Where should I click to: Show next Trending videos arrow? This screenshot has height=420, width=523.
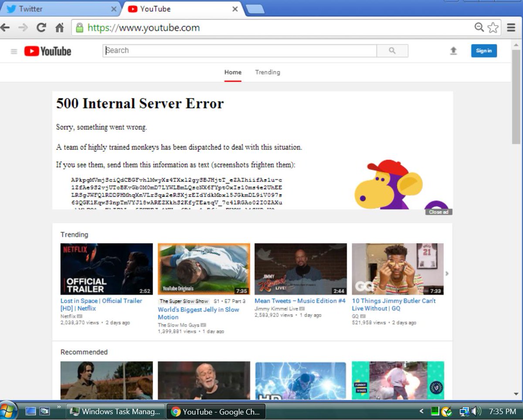[447, 274]
